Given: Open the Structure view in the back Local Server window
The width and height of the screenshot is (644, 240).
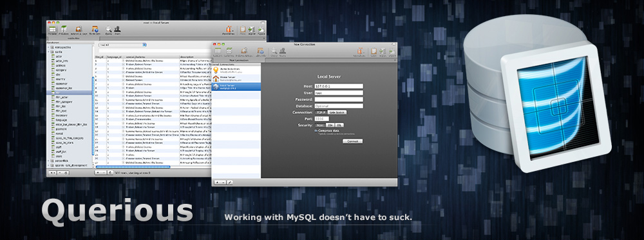Looking at the screenshot, I should click(x=64, y=30).
